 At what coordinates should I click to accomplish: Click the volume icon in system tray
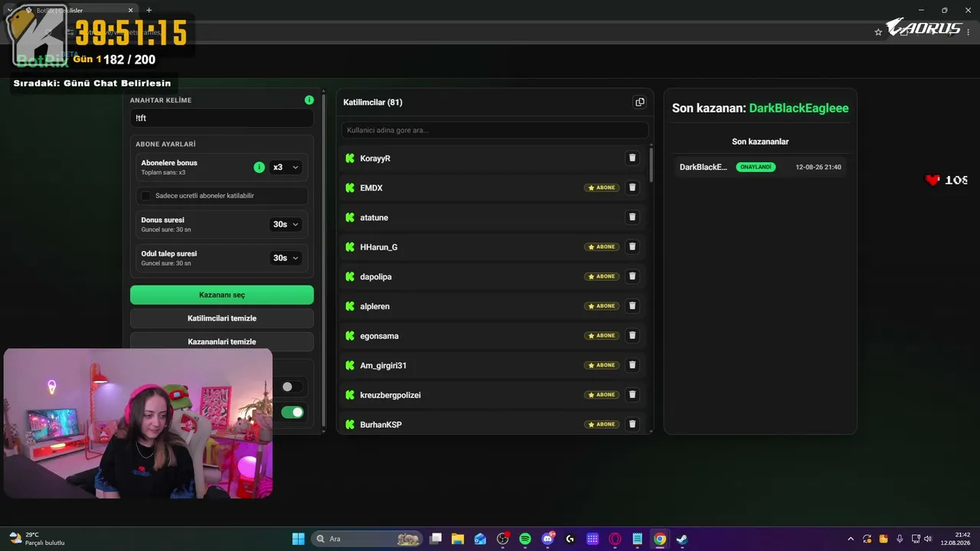(x=928, y=539)
